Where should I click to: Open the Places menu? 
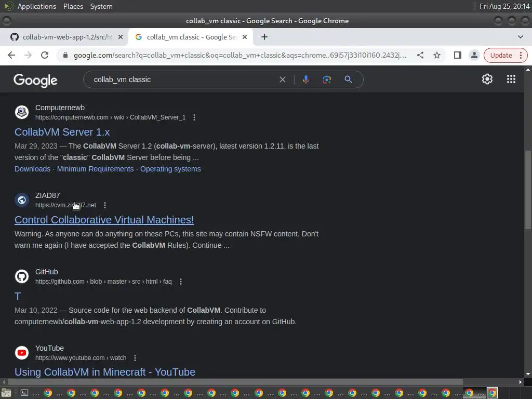[x=73, y=6]
